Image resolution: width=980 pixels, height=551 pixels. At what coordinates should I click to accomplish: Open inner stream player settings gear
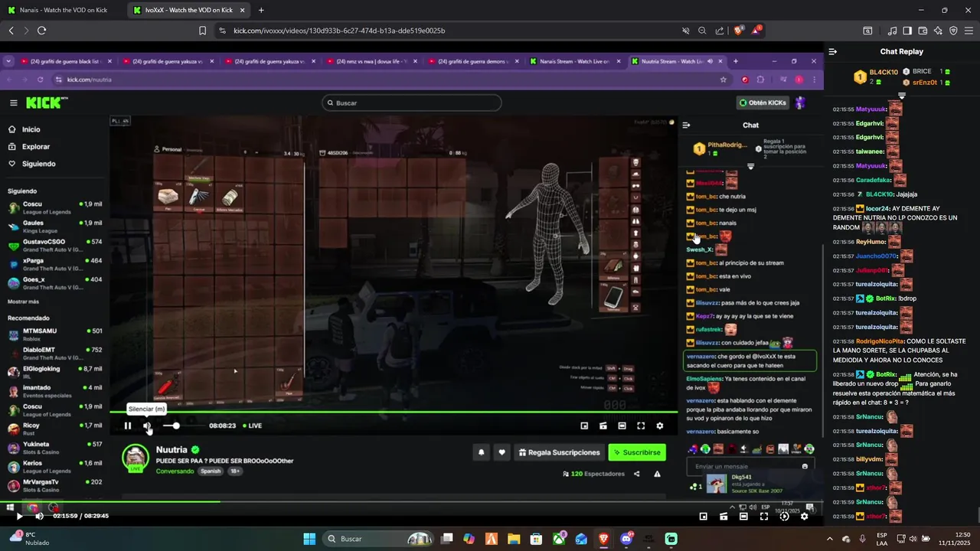coord(660,425)
